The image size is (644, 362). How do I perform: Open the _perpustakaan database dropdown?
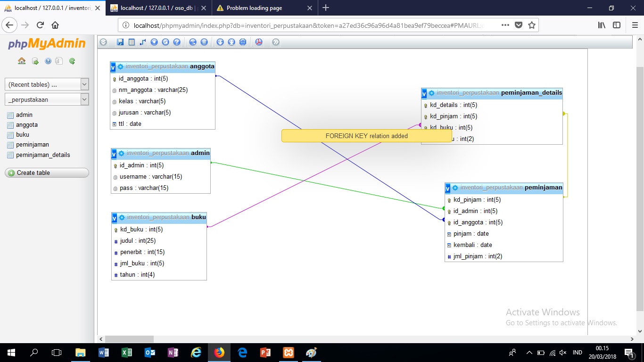coord(46,99)
